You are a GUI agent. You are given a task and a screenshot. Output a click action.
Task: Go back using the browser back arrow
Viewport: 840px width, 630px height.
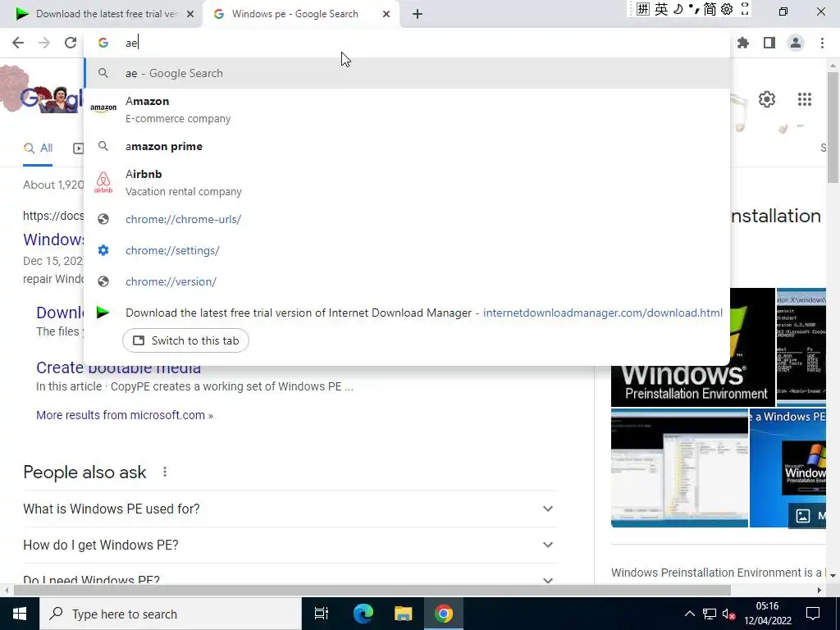18,43
